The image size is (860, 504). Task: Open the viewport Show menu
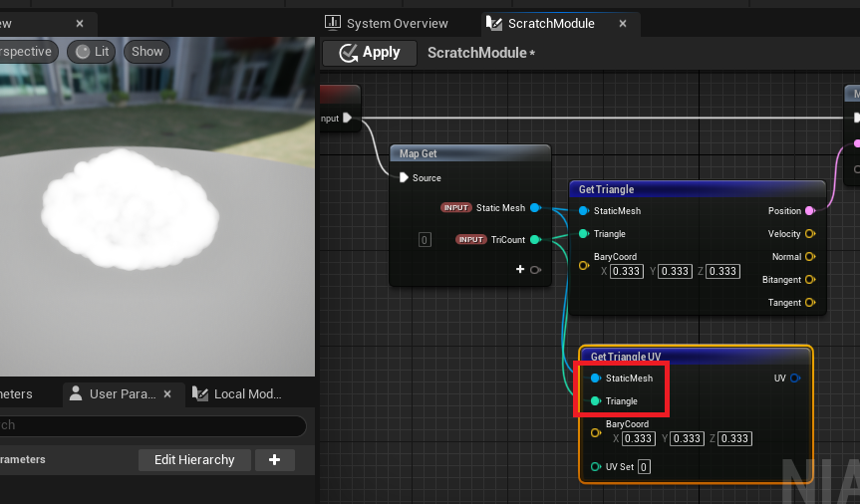click(147, 52)
